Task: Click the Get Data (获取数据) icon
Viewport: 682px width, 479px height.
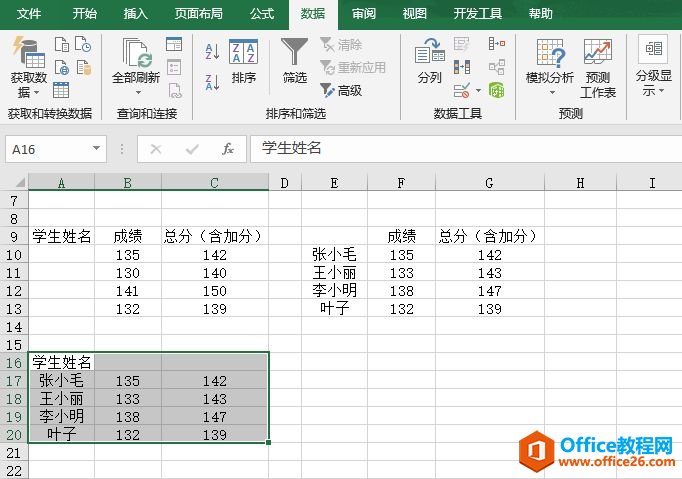Action: pyautogui.click(x=28, y=62)
